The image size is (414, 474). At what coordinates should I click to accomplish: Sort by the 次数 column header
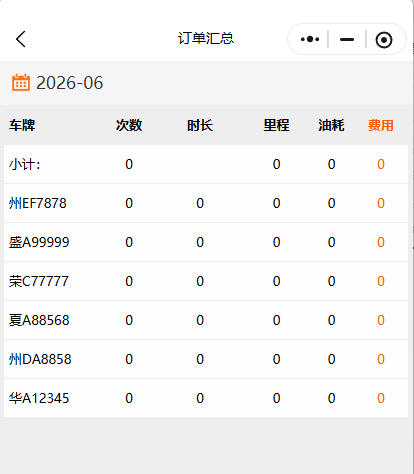(129, 125)
